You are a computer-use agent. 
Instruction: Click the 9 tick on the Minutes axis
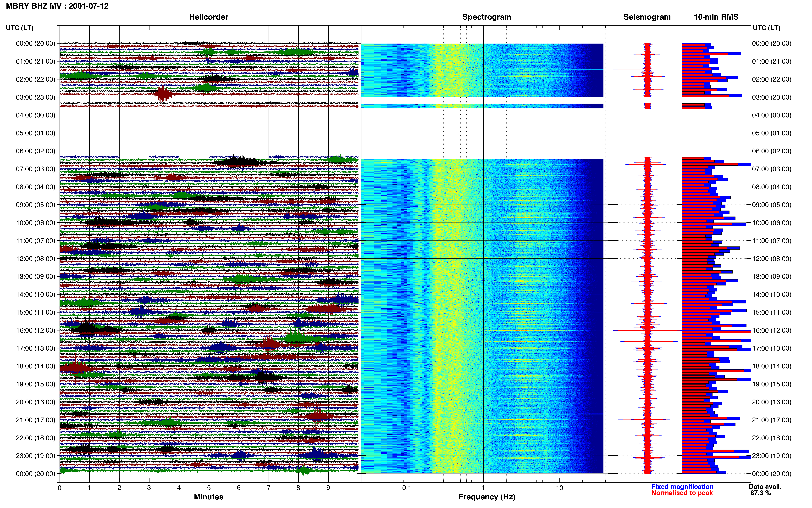pos(328,487)
